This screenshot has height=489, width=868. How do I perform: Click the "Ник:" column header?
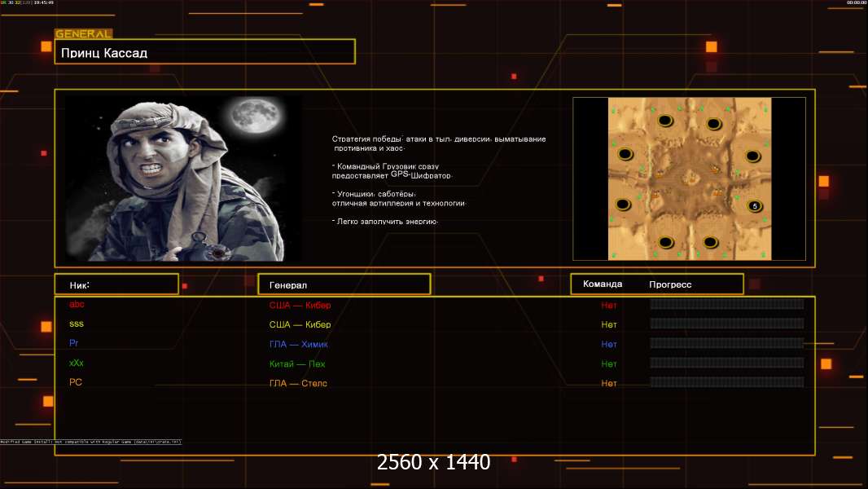click(x=116, y=284)
